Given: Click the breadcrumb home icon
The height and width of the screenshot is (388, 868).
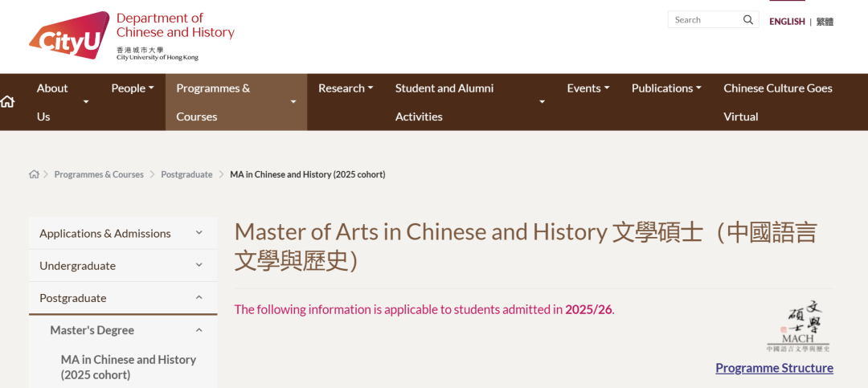Looking at the screenshot, I should [34, 174].
